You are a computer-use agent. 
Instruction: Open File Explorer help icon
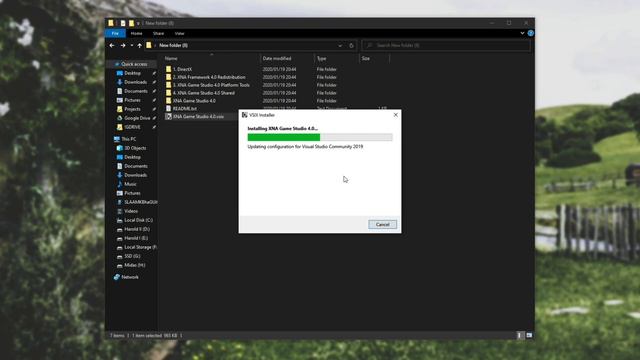(x=531, y=33)
